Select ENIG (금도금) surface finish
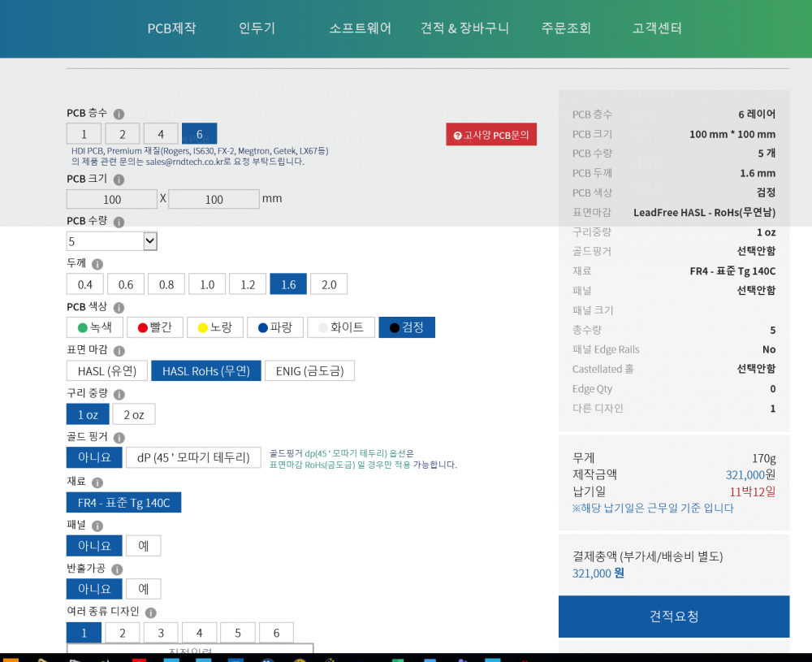The height and width of the screenshot is (662, 812). 309,371
